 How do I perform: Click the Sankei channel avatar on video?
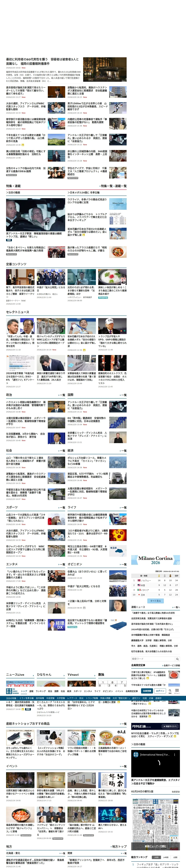[136, 754]
